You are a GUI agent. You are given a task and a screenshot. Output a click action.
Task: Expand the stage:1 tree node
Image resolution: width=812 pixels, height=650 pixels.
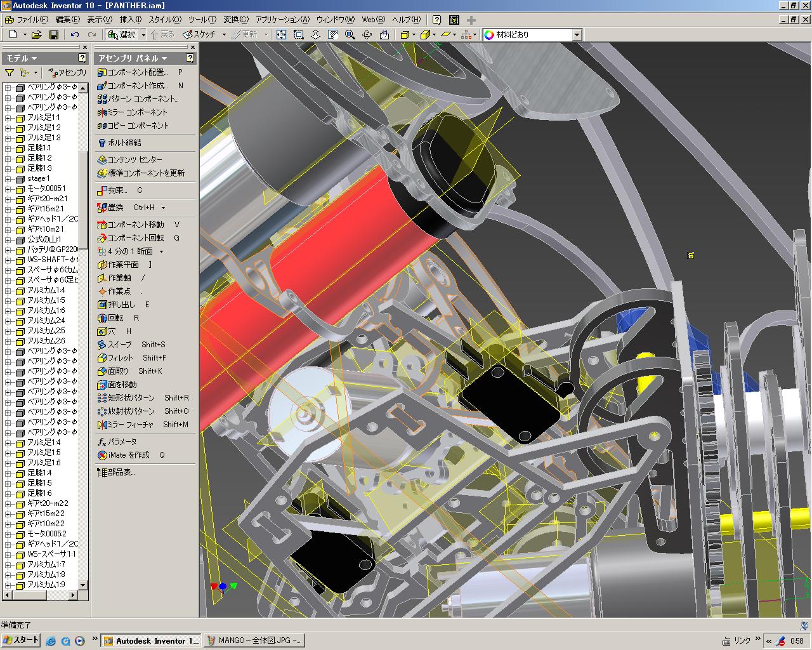[8, 178]
